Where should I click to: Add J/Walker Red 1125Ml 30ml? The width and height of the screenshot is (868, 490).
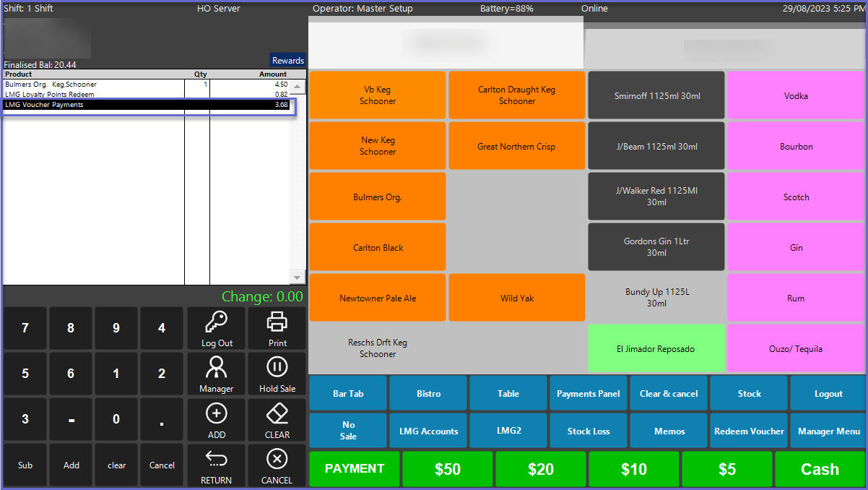click(x=656, y=197)
